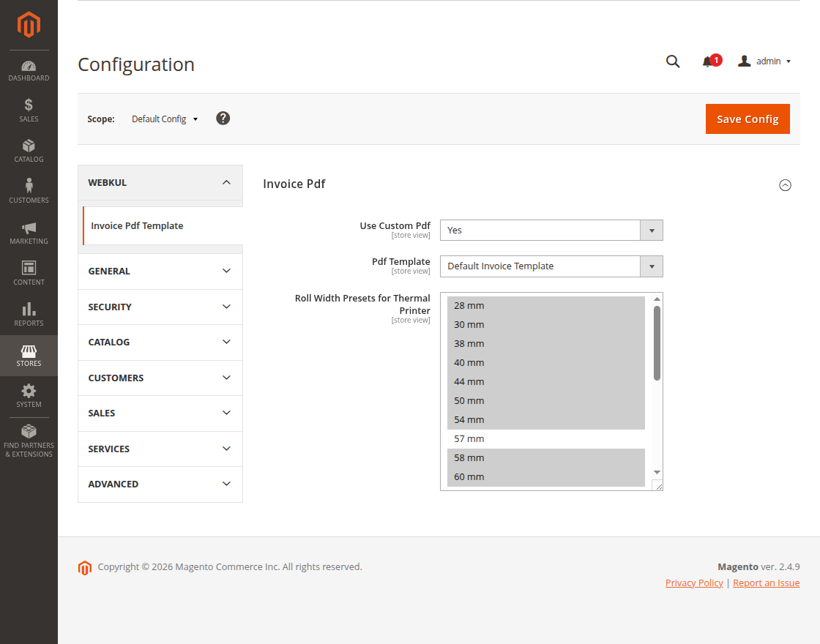Image resolution: width=820 pixels, height=644 pixels.
Task: Select 44 mm roll width option
Action: click(x=546, y=381)
